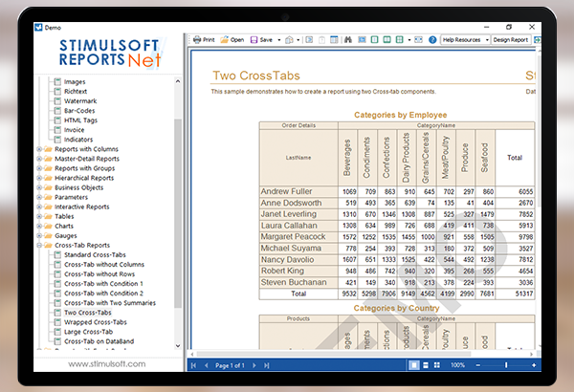574x392 pixels.
Task: Select the Large Cross-Tab report
Action: [89, 332]
